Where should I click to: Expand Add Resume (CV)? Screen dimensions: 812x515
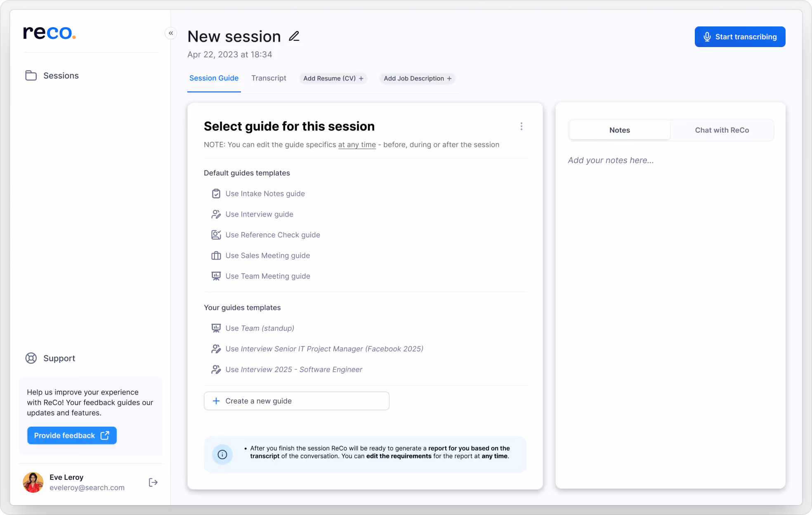[x=333, y=78]
